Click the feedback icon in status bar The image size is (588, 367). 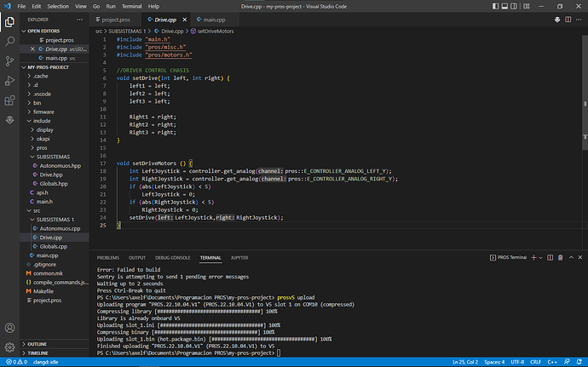[567, 362]
